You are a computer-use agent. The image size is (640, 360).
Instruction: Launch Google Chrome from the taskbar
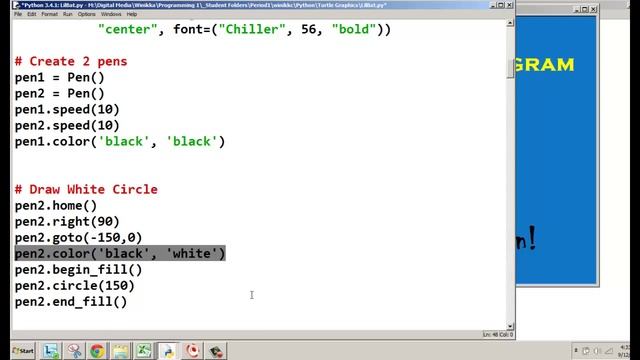(97, 351)
